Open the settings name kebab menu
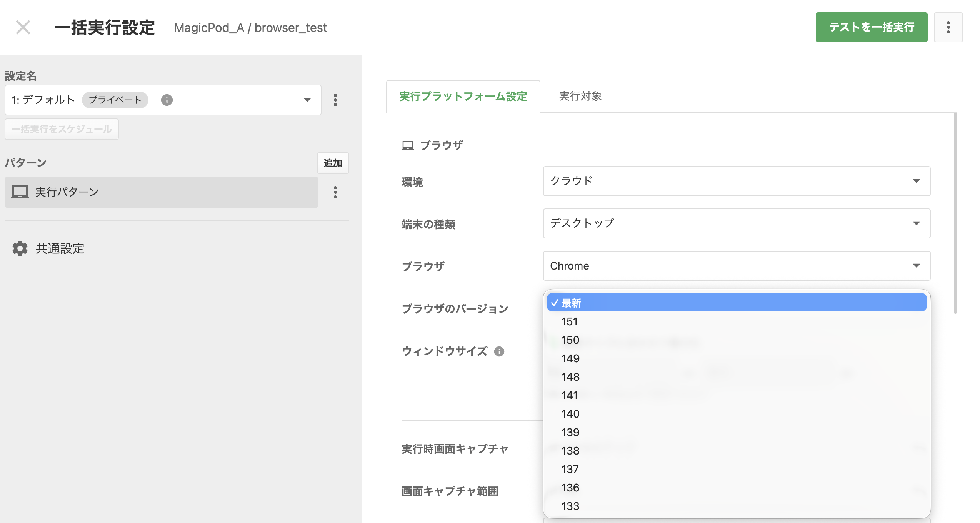The width and height of the screenshot is (980, 523). (x=335, y=100)
